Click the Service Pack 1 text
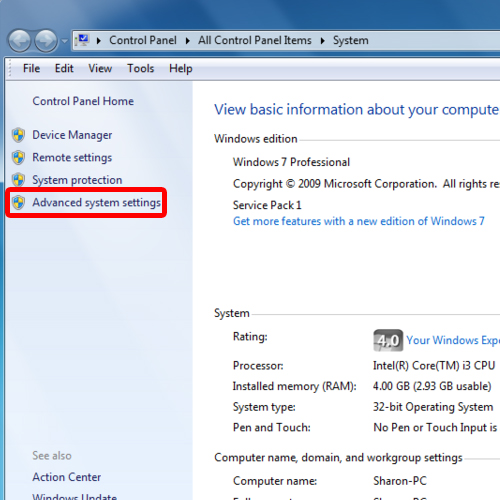This screenshot has height=500, width=500. point(267,205)
